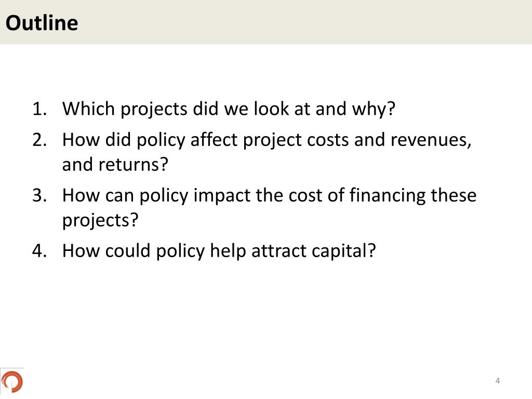Select 'Which projects did we look at' line
The width and height of the screenshot is (532, 399).
pyautogui.click(x=229, y=109)
